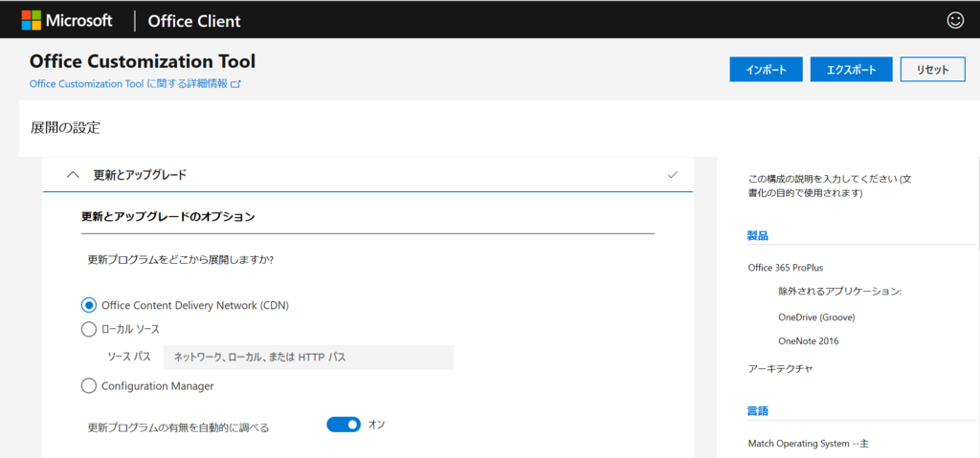Click the ソース パス input field

point(308,358)
